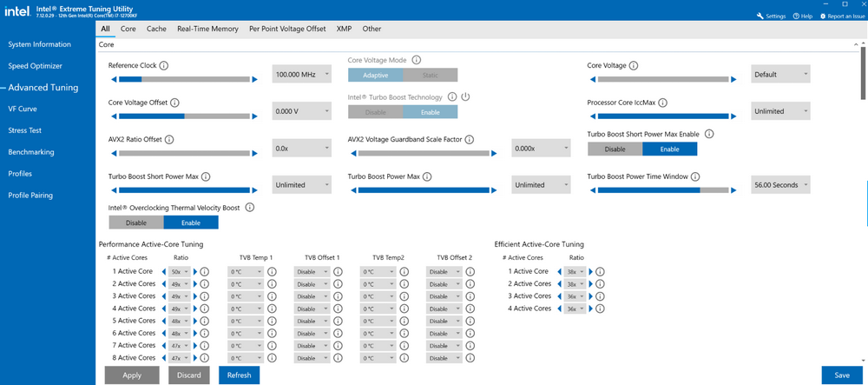Image resolution: width=868 pixels, height=385 pixels.
Task: Click the Help icon in title bar
Action: tap(796, 16)
